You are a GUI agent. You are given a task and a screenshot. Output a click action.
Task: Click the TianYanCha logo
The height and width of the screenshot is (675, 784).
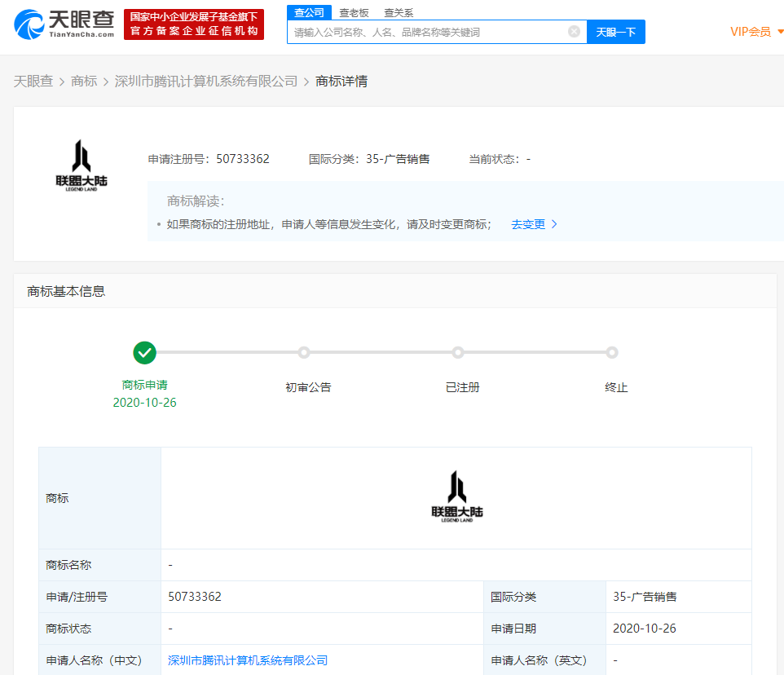point(64,24)
